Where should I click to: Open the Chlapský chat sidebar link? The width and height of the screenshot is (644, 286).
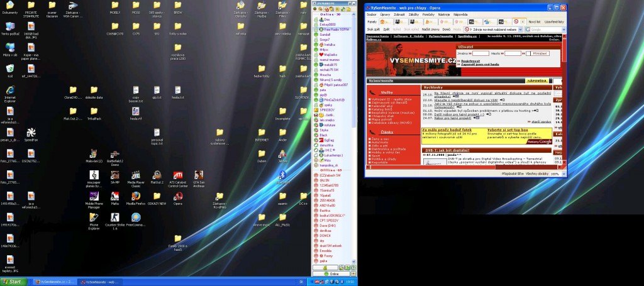pyautogui.click(x=381, y=116)
